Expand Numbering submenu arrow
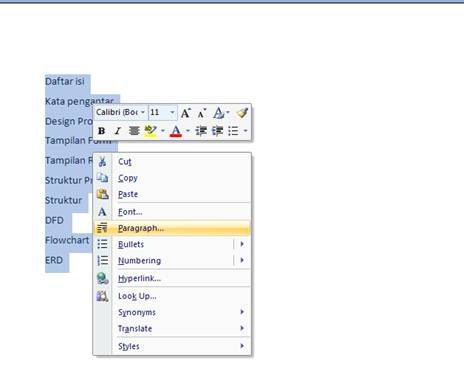This screenshot has width=464, height=375. coord(242,260)
